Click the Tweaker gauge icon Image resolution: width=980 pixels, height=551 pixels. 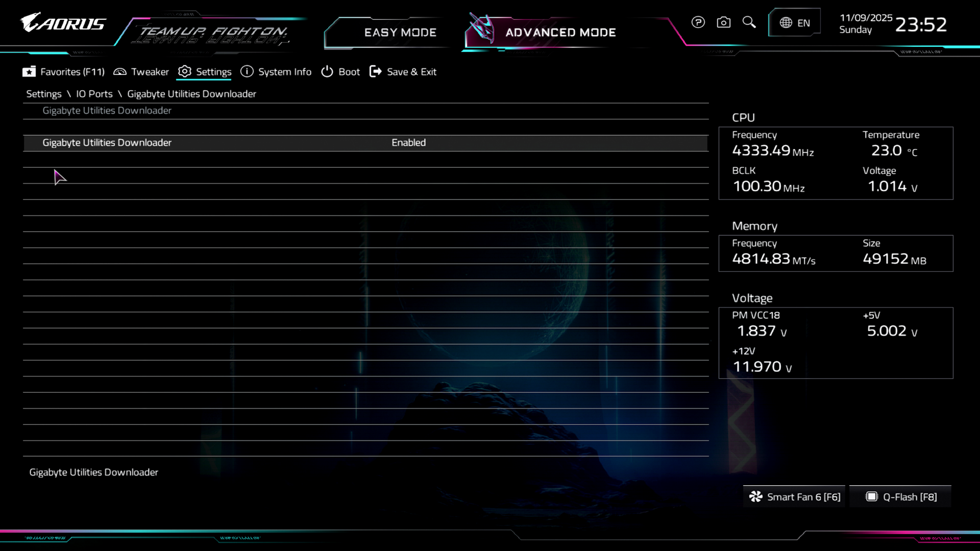tap(120, 72)
